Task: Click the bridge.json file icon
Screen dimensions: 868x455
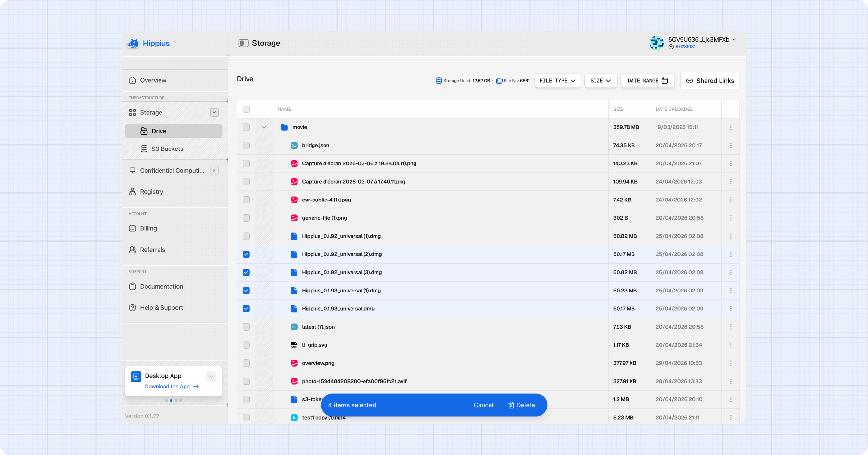Action: [294, 146]
